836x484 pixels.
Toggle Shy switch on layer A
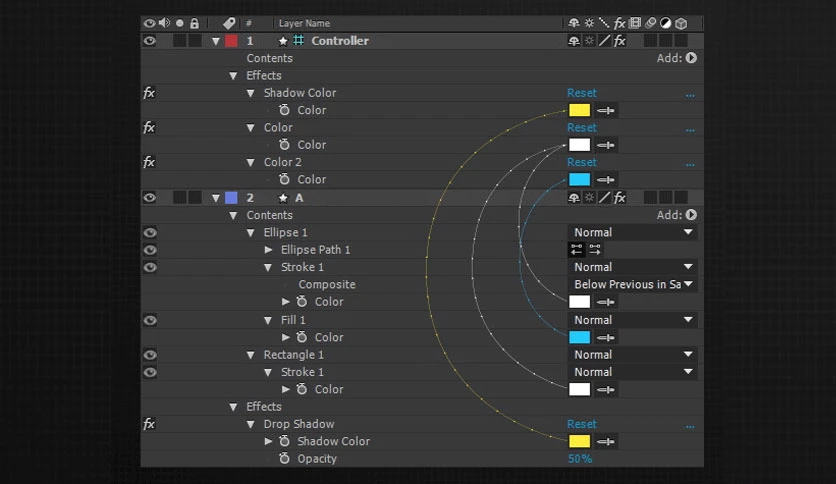click(x=574, y=198)
